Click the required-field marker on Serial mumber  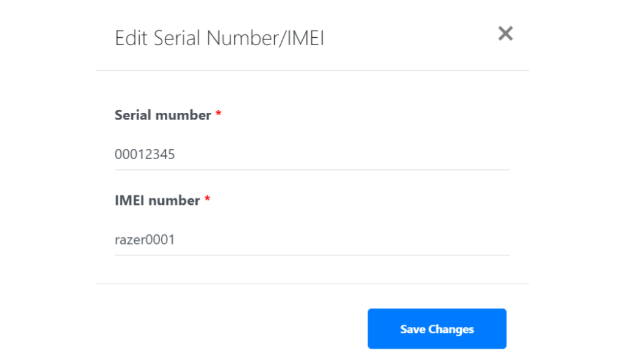pyautogui.click(x=219, y=113)
